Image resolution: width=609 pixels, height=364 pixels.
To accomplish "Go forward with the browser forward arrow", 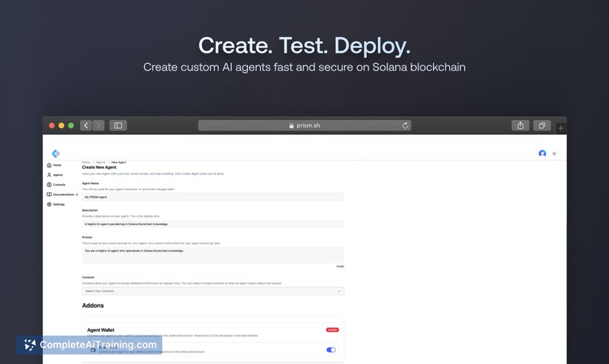I will [99, 126].
